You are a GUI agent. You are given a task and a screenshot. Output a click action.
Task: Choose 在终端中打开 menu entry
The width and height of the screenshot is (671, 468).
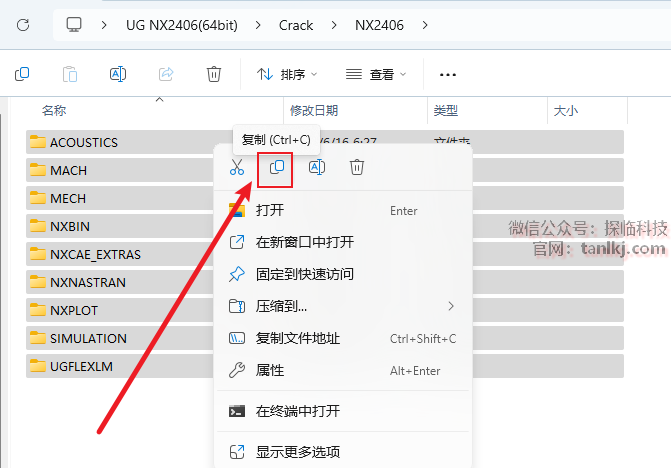click(x=343, y=411)
